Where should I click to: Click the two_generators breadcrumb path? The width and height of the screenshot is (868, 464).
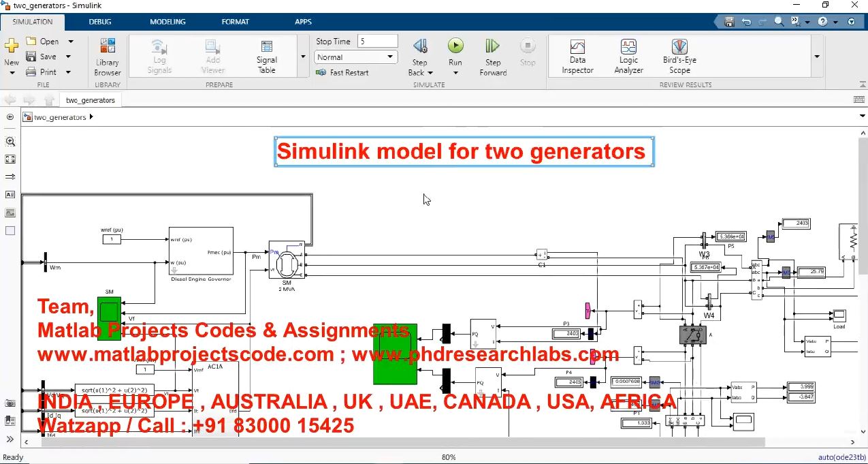(x=60, y=117)
